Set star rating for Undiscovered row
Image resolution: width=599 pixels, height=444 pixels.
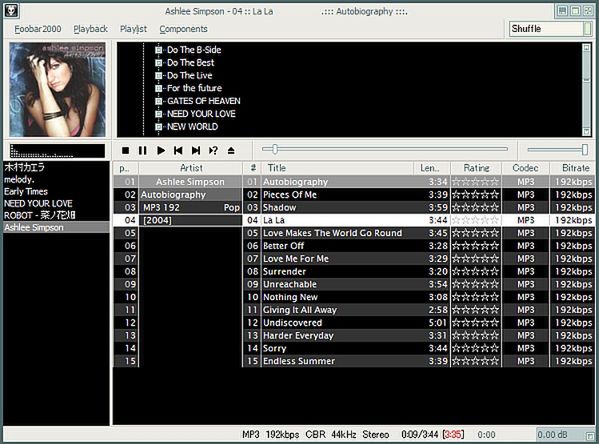pyautogui.click(x=476, y=323)
